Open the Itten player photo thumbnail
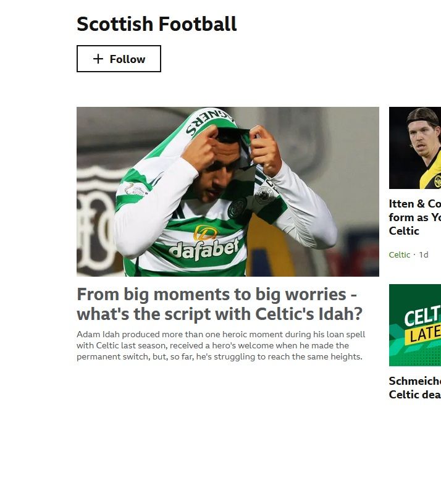Image resolution: width=441 pixels, height=504 pixels. click(x=415, y=148)
